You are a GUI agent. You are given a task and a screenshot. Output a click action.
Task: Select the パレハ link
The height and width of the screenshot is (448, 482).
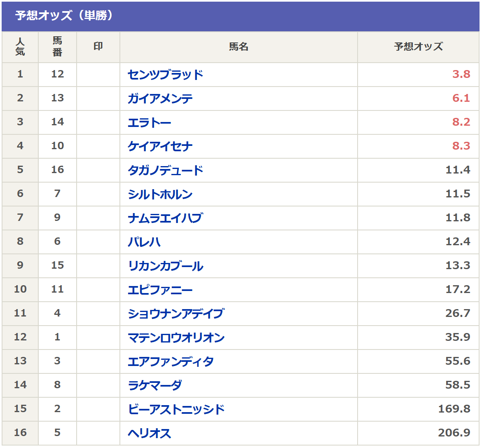144,242
